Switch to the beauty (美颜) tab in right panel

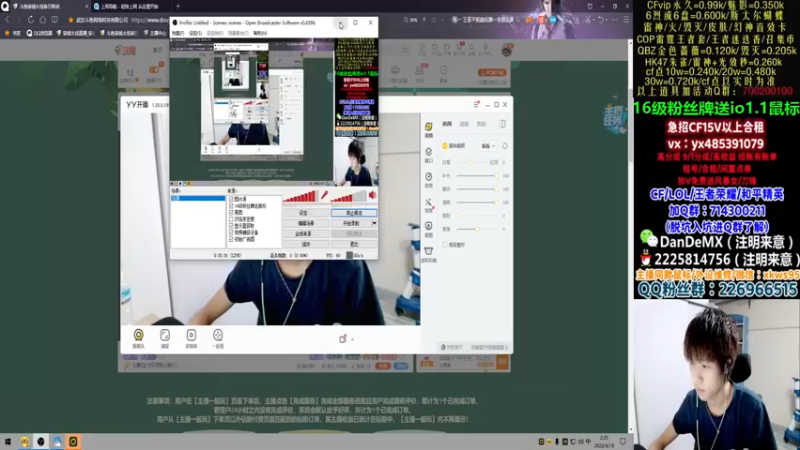click(447, 124)
